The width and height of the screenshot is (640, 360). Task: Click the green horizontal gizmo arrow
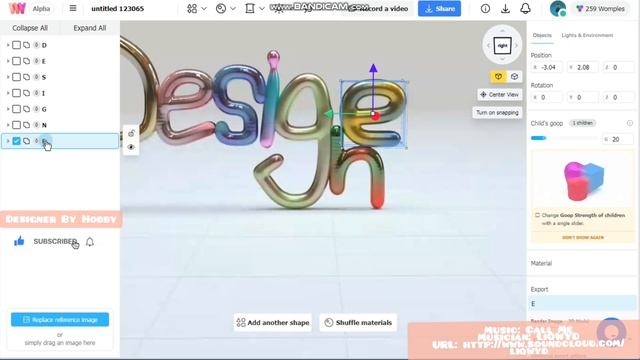pos(329,114)
